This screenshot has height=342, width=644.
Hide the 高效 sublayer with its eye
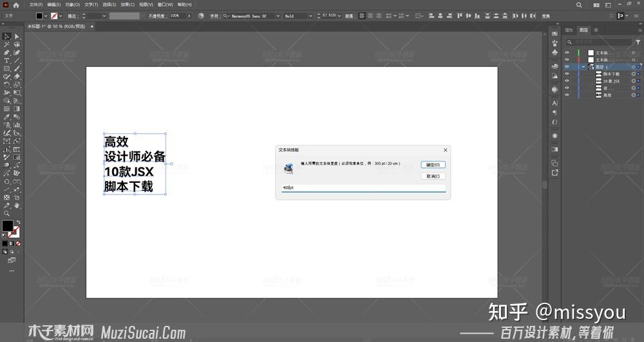pyautogui.click(x=567, y=95)
